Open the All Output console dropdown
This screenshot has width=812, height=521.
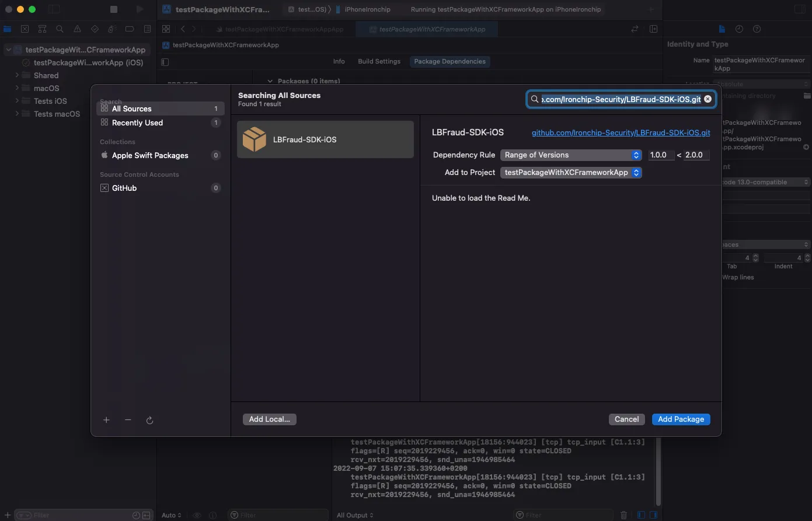tap(355, 515)
